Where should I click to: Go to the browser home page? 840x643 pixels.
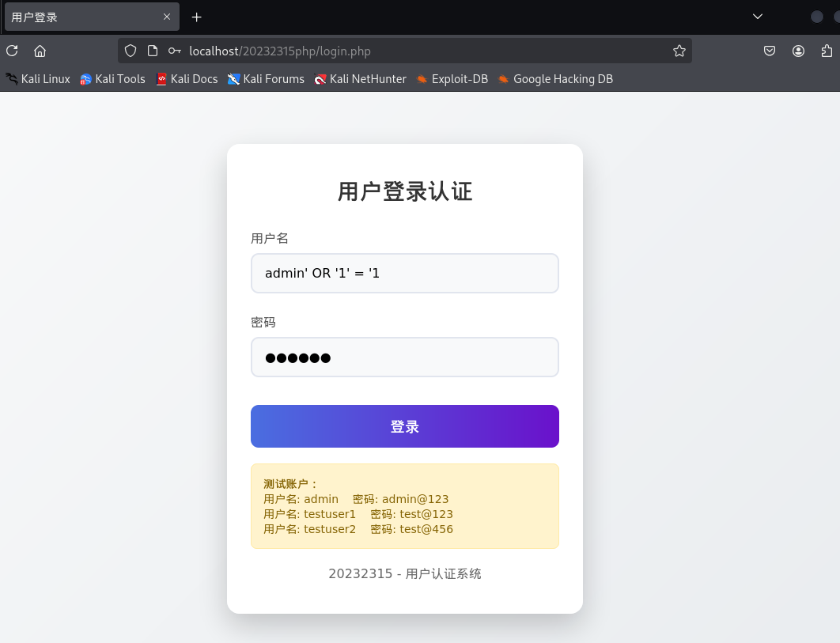(x=40, y=51)
